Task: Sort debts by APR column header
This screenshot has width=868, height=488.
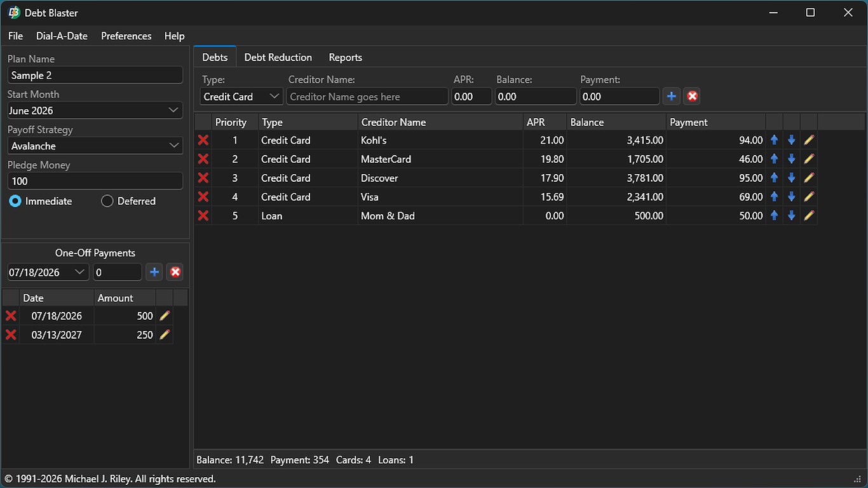Action: pos(545,122)
